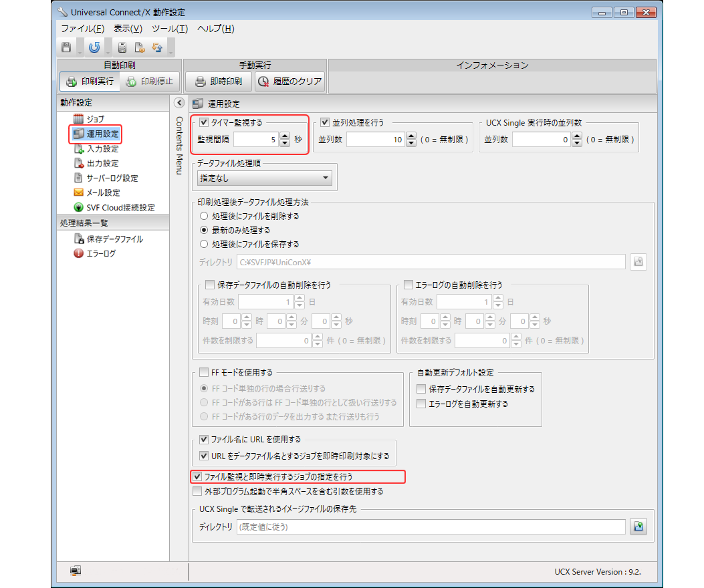This screenshot has height=588, width=704.
Task: Open the overflow arrow next to the save icon
Action: [x=80, y=49]
